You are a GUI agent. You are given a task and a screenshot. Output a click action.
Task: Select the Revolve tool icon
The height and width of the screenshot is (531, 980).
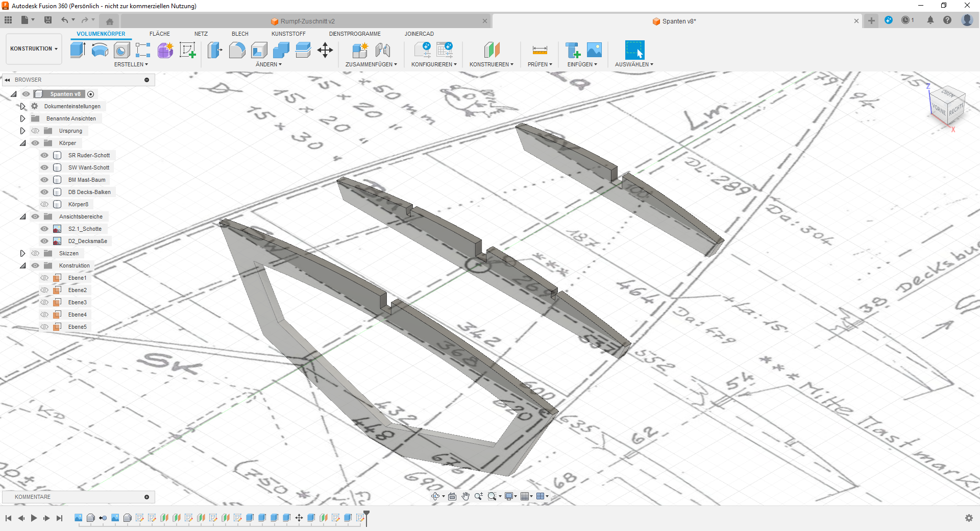pyautogui.click(x=100, y=50)
